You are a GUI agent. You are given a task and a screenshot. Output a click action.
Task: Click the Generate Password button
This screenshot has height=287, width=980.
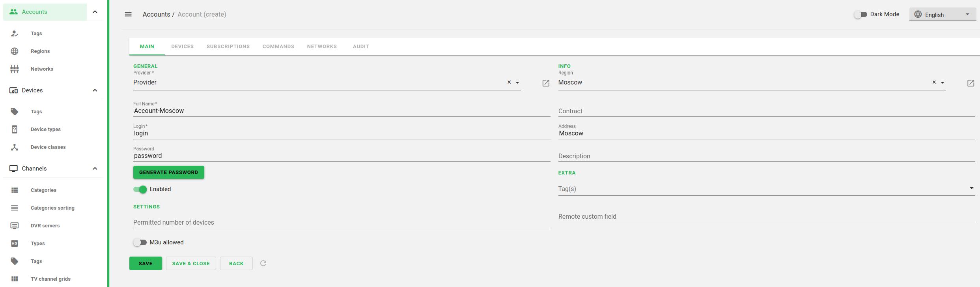pyautogui.click(x=169, y=173)
